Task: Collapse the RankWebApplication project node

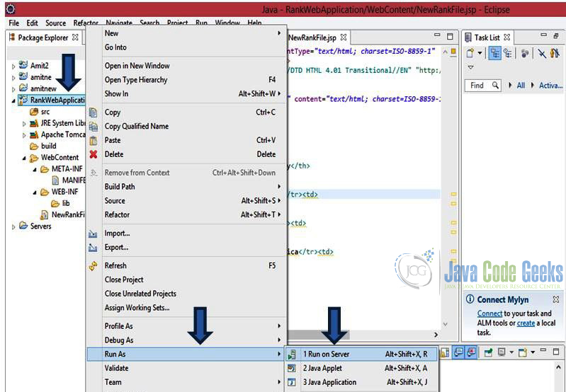Action: pos(13,100)
